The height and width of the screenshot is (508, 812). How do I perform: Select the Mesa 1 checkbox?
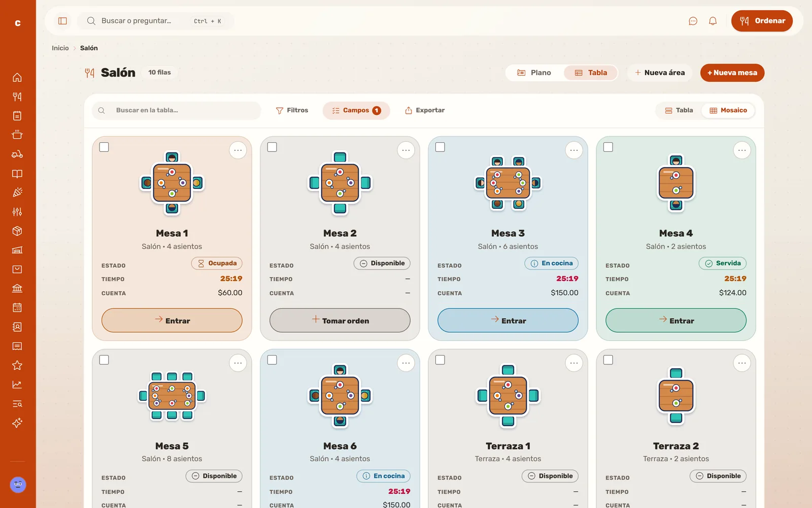tap(104, 147)
